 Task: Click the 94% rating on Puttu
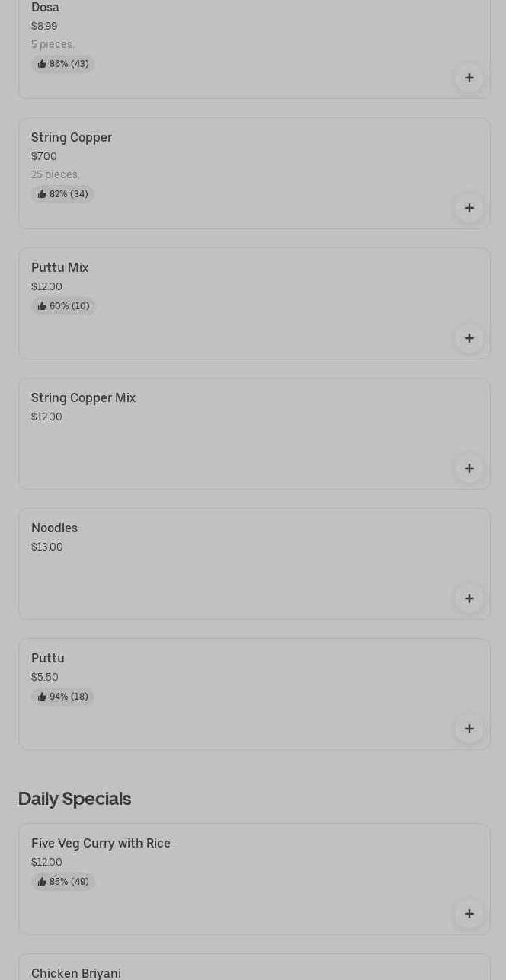click(62, 697)
